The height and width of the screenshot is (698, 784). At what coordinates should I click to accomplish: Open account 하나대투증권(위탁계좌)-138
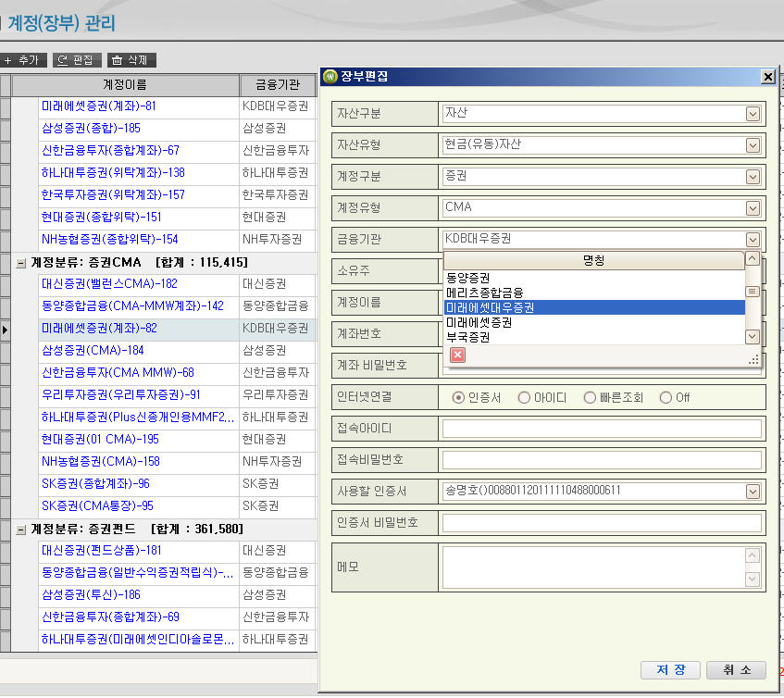[113, 172]
